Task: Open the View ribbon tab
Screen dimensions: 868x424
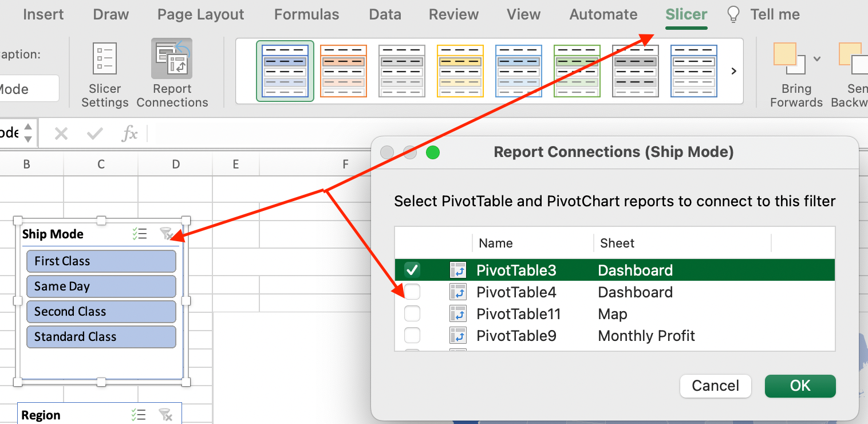Action: tap(524, 15)
